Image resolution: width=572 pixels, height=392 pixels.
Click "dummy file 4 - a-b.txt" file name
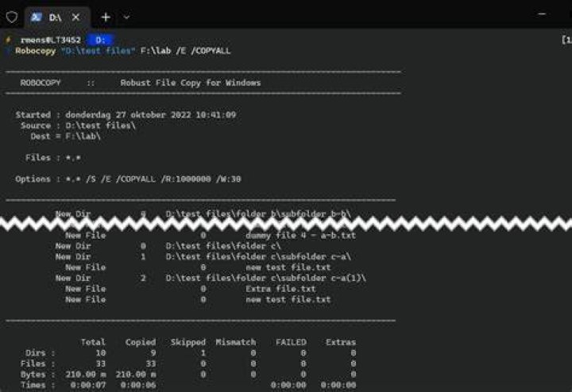(x=300, y=236)
